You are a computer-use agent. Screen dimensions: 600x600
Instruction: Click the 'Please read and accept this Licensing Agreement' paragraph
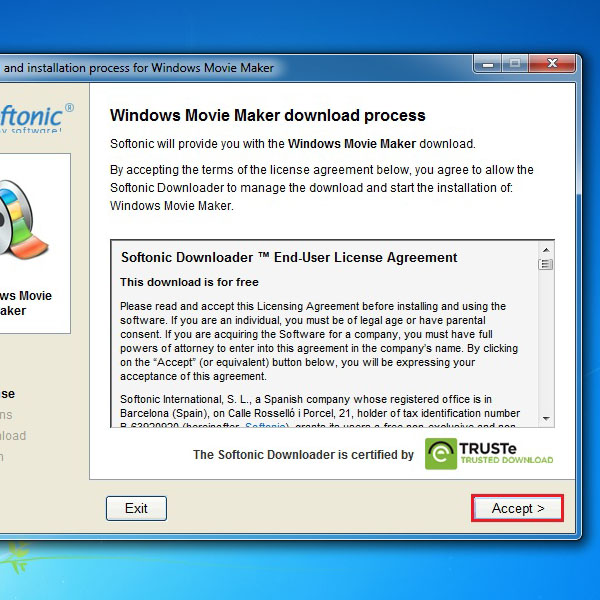319,341
